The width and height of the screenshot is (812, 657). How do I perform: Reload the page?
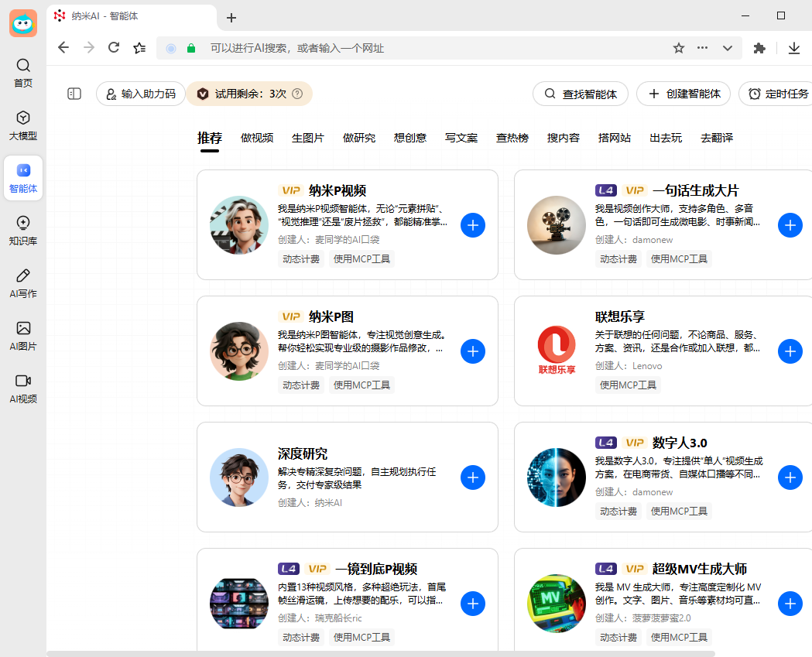click(x=114, y=48)
